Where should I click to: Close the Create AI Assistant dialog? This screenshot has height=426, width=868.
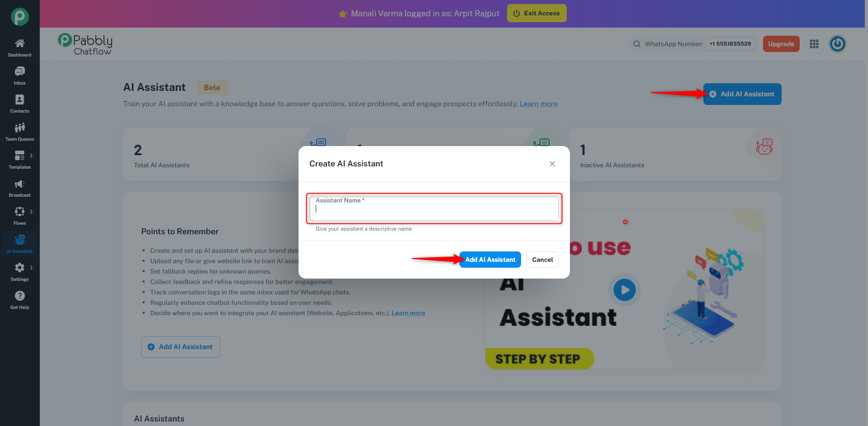[x=552, y=164]
